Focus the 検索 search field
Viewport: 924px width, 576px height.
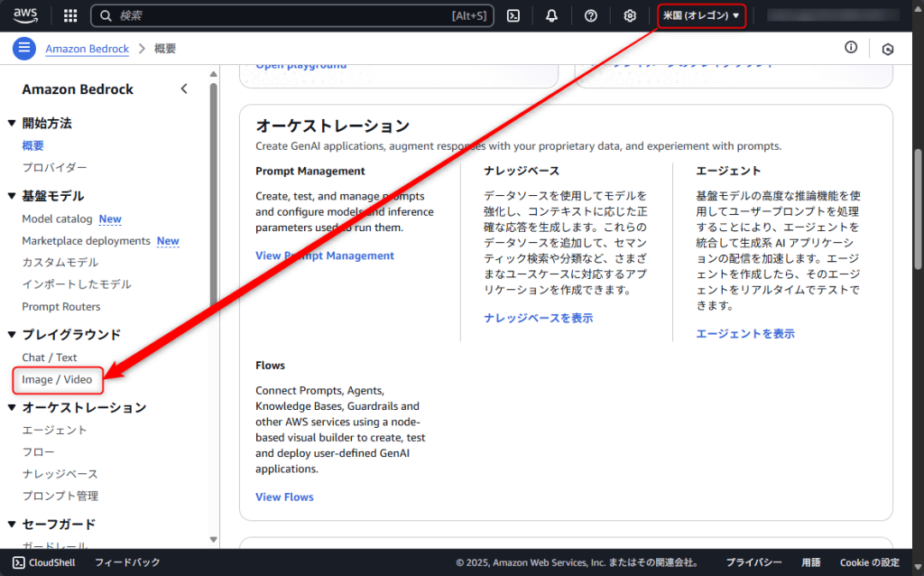292,16
